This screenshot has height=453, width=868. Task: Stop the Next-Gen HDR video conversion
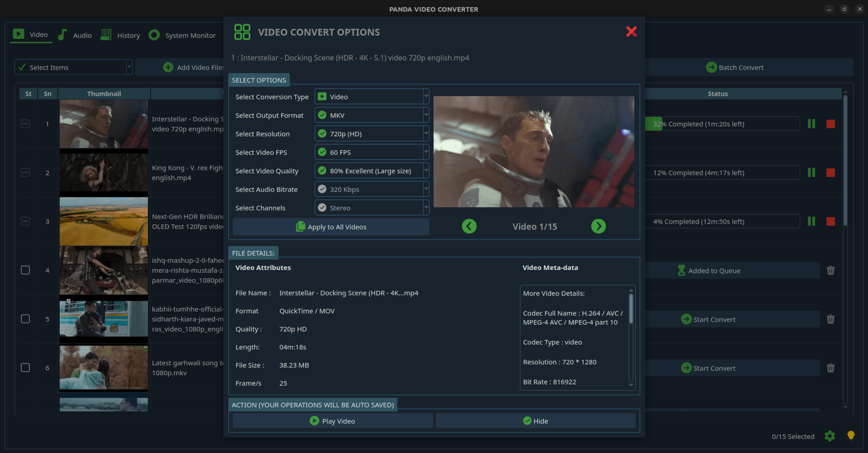[x=830, y=221]
